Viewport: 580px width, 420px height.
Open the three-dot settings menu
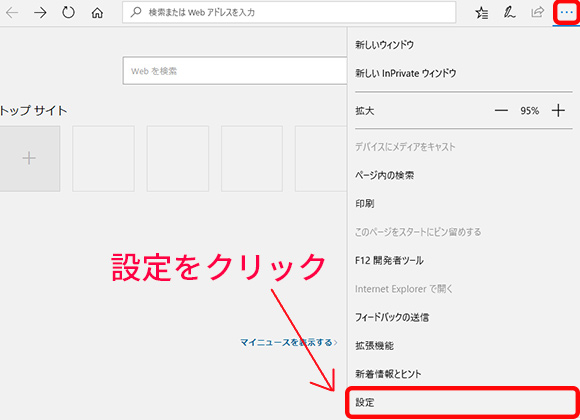tap(566, 13)
